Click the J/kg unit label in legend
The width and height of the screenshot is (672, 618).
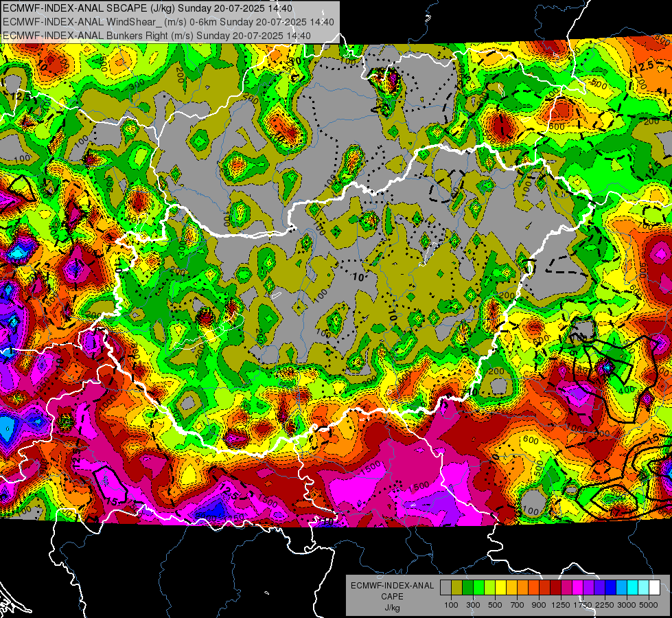click(392, 608)
